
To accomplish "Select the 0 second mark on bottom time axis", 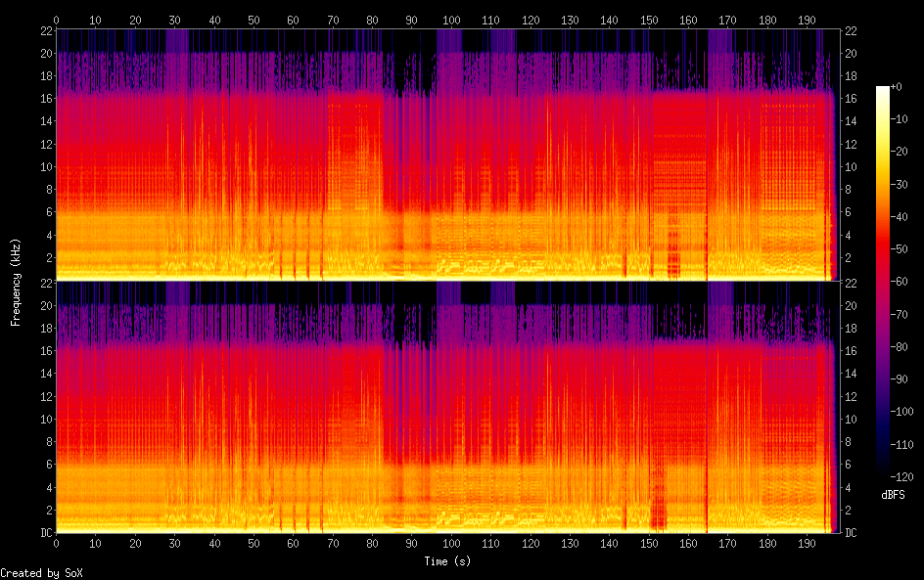I will (x=57, y=542).
